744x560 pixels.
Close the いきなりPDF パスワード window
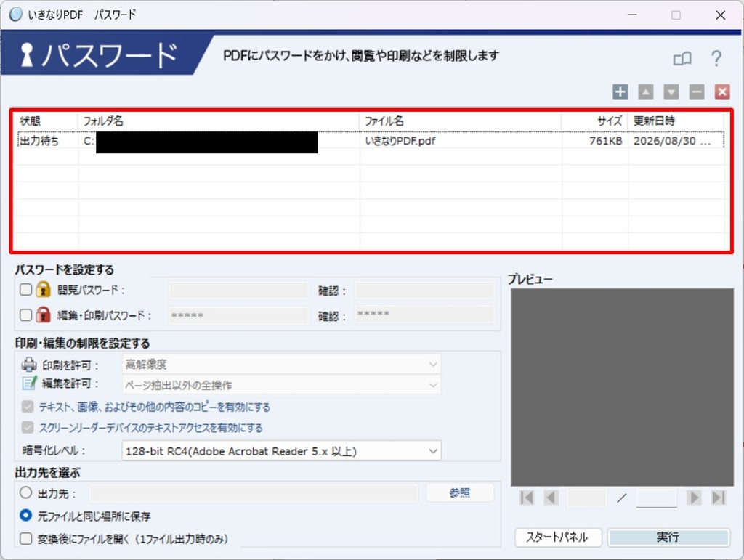720,15
